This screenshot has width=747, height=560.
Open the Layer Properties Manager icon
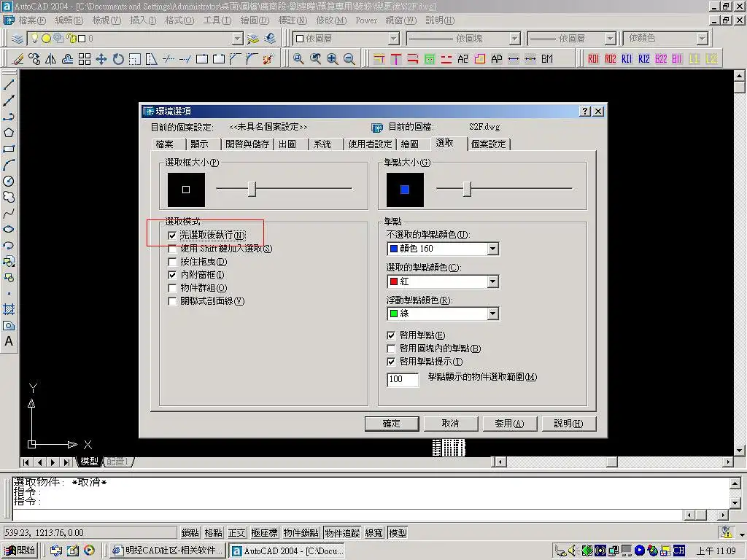coord(18,39)
